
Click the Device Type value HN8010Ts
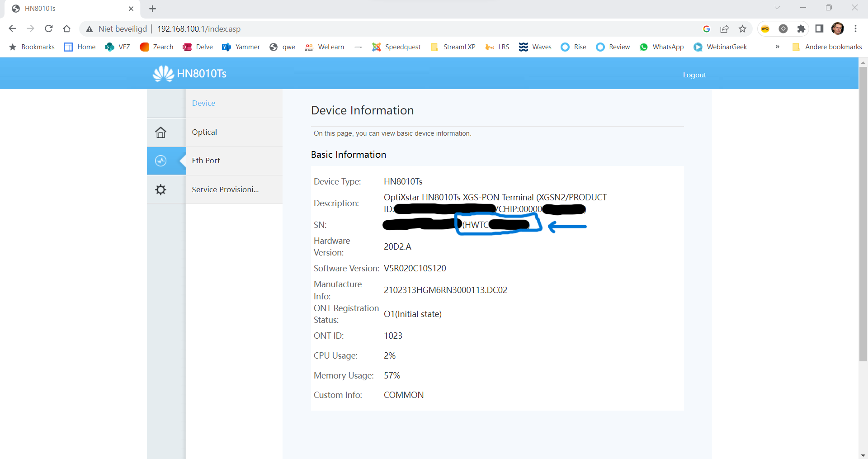403,181
